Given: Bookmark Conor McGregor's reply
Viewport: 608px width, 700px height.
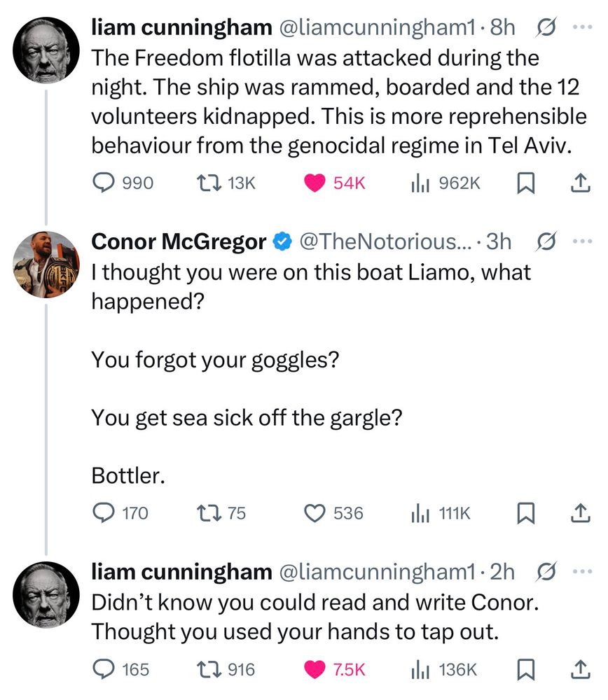Looking at the screenshot, I should (524, 513).
